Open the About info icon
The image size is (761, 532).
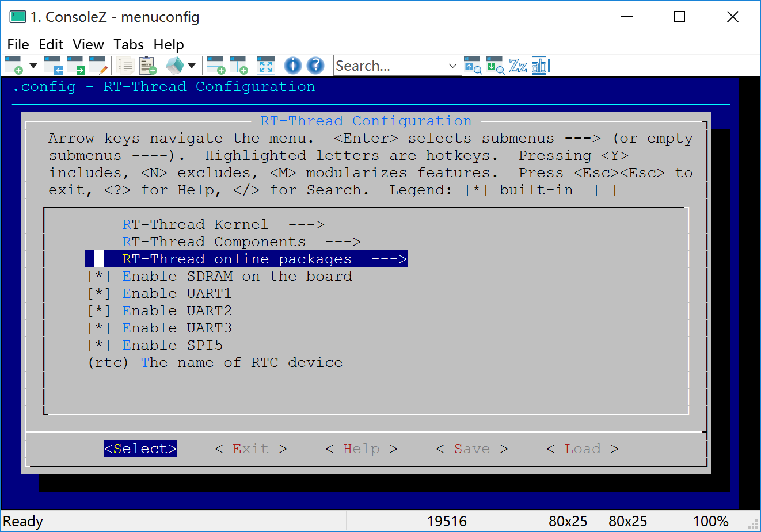click(293, 66)
